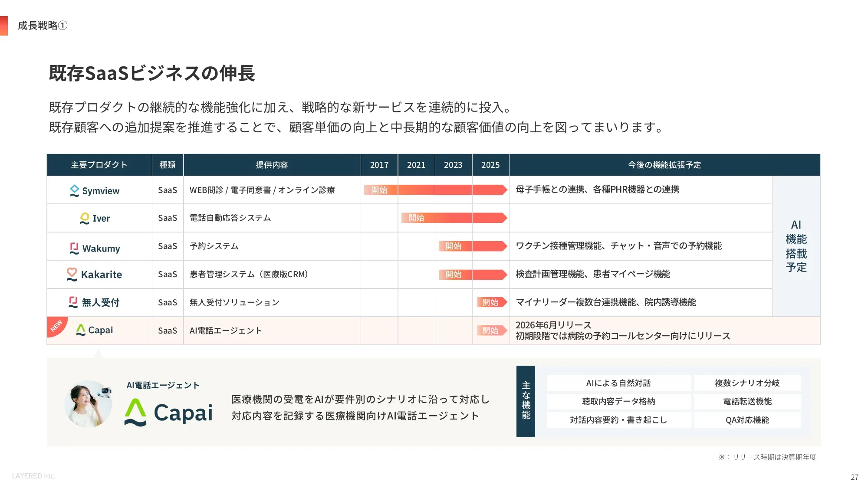
Task: Click the QA対応機能 feature box
Action: [747, 420]
